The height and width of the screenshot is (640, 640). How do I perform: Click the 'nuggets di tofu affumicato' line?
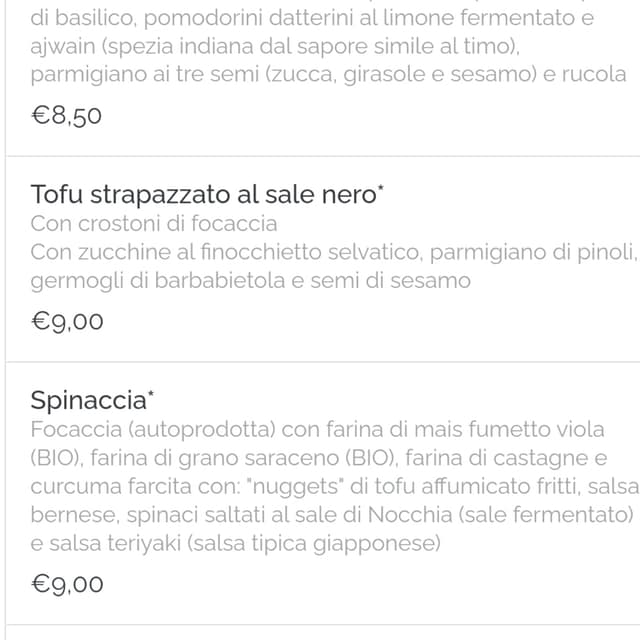pos(335,487)
